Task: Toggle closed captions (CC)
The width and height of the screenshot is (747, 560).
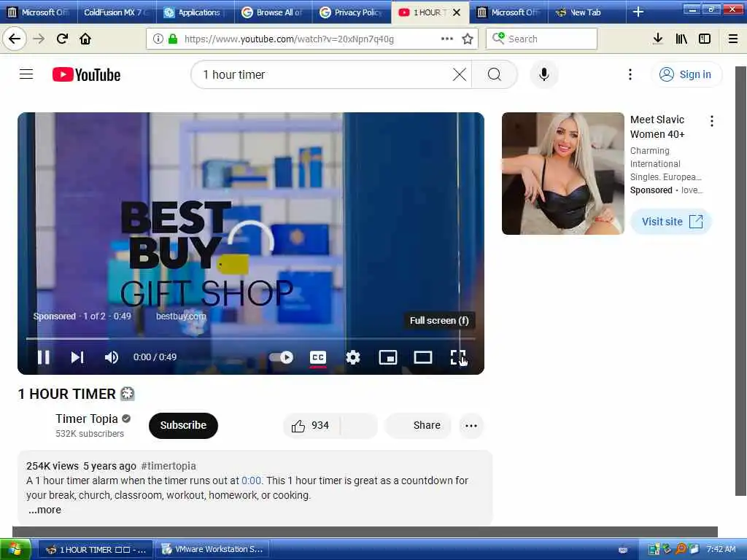Action: [318, 357]
